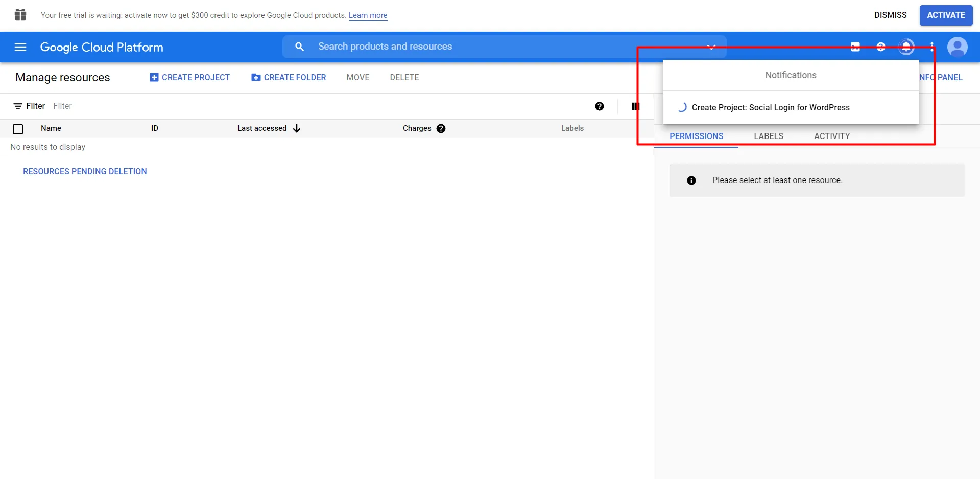
Task: Open the three-dot settings menu
Action: pyautogui.click(x=932, y=47)
